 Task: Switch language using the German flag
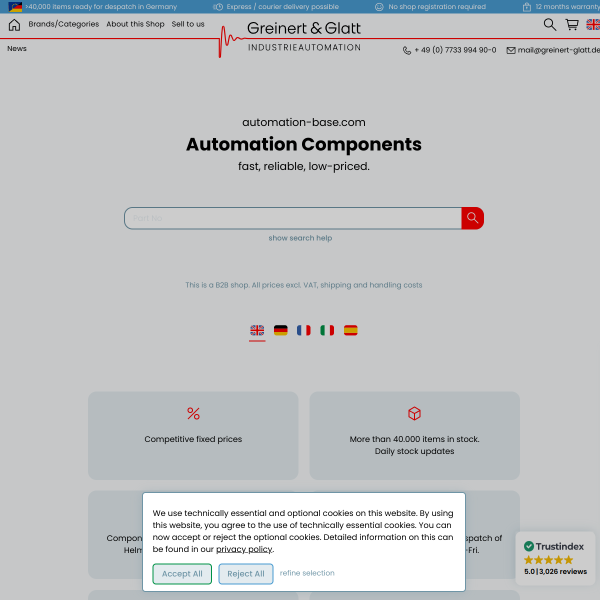click(x=280, y=330)
